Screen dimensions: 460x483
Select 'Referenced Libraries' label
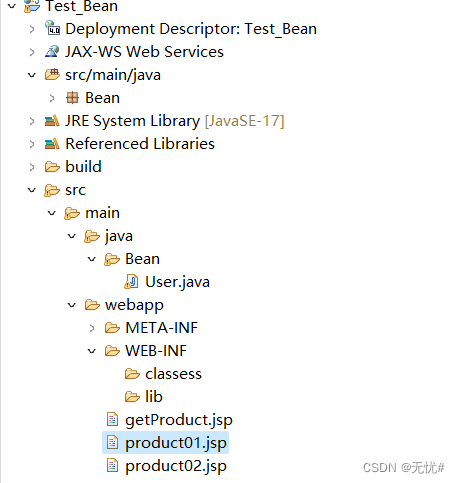140,144
